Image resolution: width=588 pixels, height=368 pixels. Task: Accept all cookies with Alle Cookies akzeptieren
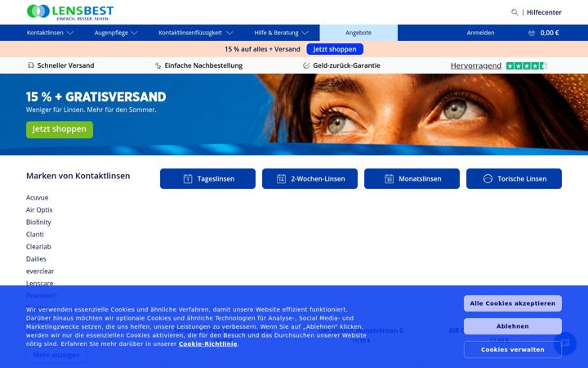(513, 303)
